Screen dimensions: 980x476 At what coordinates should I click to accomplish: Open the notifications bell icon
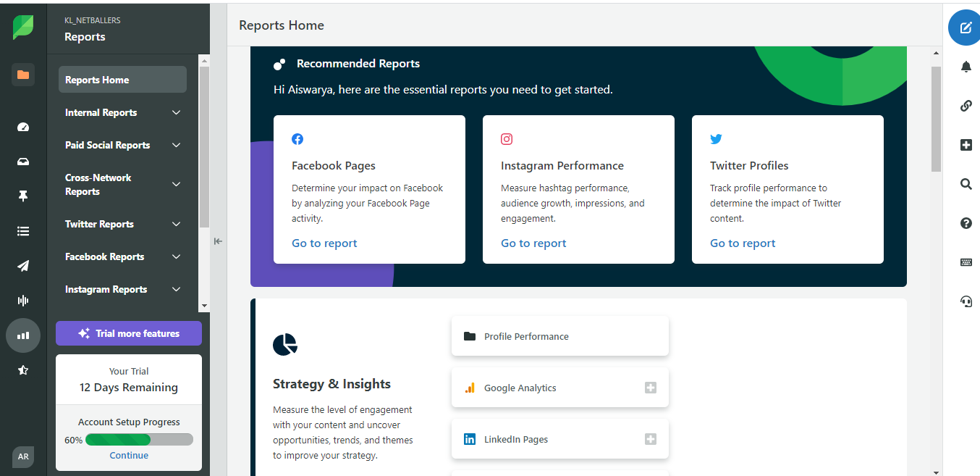pos(966,67)
